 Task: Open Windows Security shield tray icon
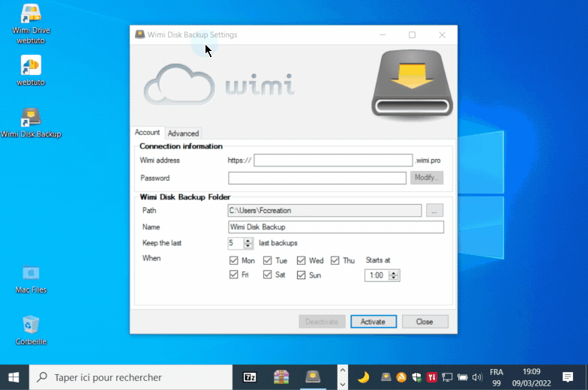[417, 377]
